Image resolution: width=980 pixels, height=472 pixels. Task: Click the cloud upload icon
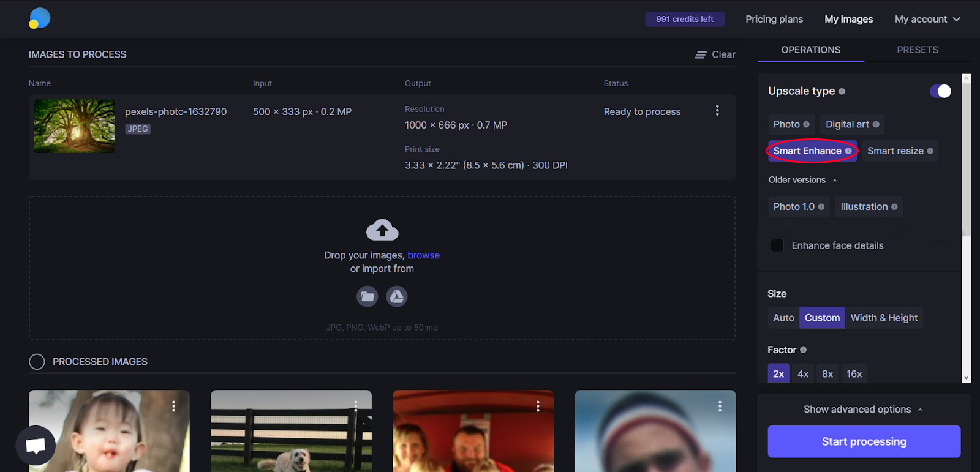pyautogui.click(x=382, y=230)
